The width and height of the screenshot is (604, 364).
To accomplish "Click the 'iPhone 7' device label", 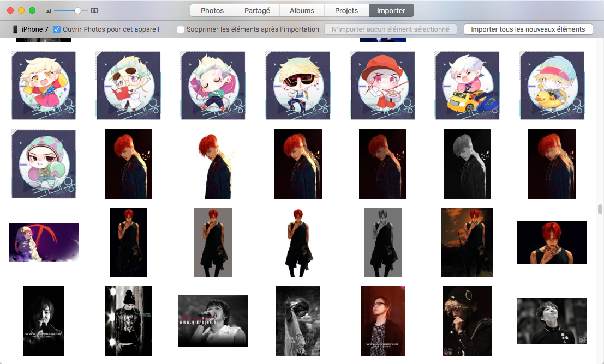I will [x=35, y=29].
